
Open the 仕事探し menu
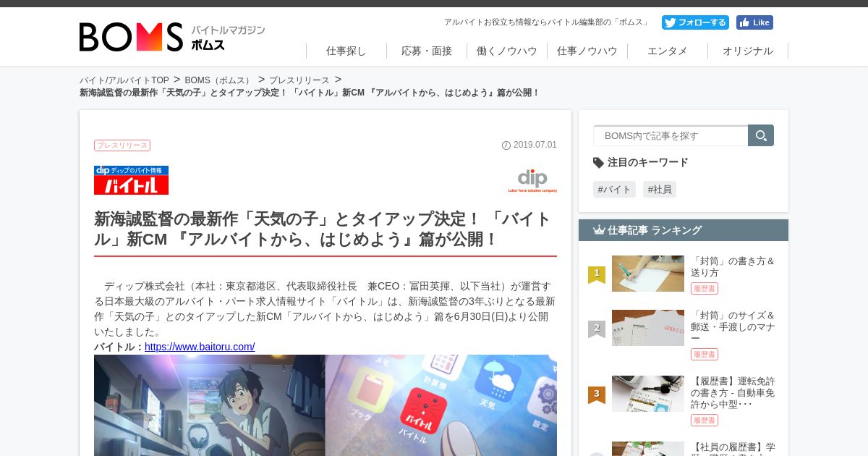346,51
